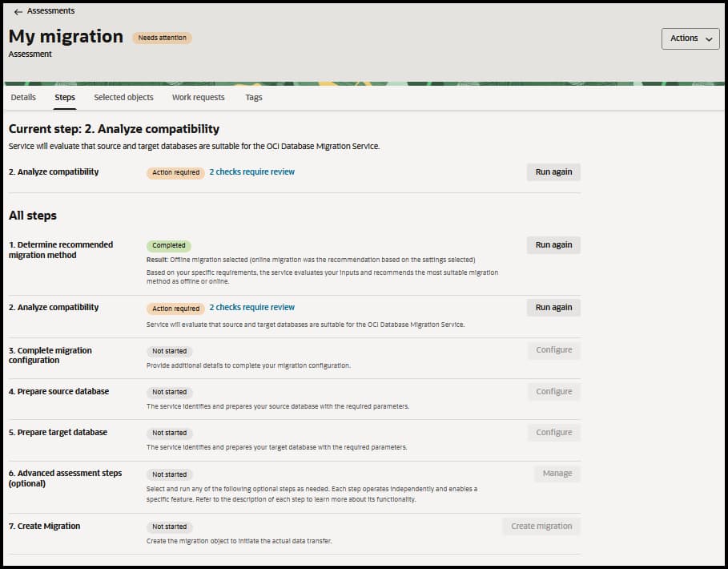
Task: Click the Completed status badge
Action: coord(168,246)
